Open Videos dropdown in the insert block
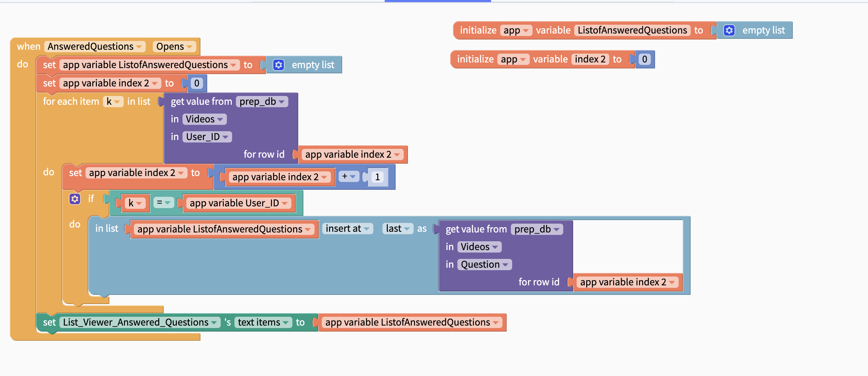The width and height of the screenshot is (868, 376). pos(479,247)
